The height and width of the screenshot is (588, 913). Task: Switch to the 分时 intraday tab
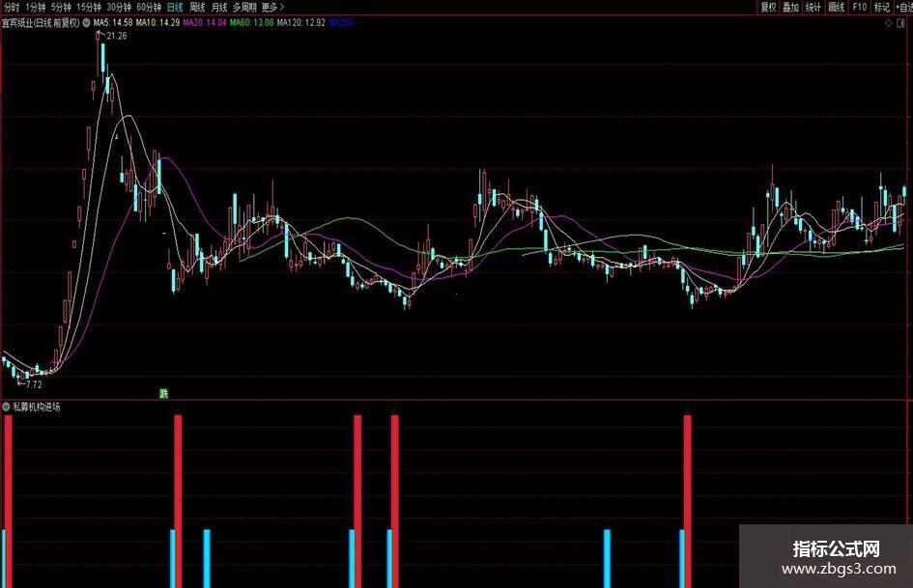(x=11, y=7)
